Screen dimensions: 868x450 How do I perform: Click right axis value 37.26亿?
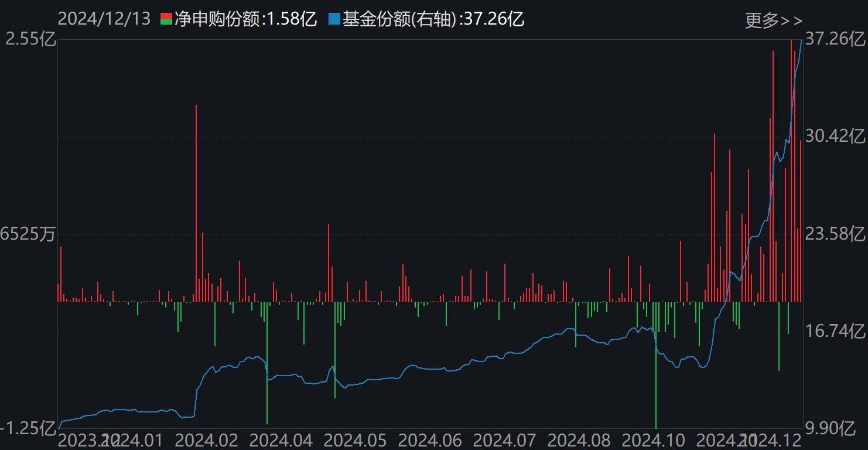[836, 39]
